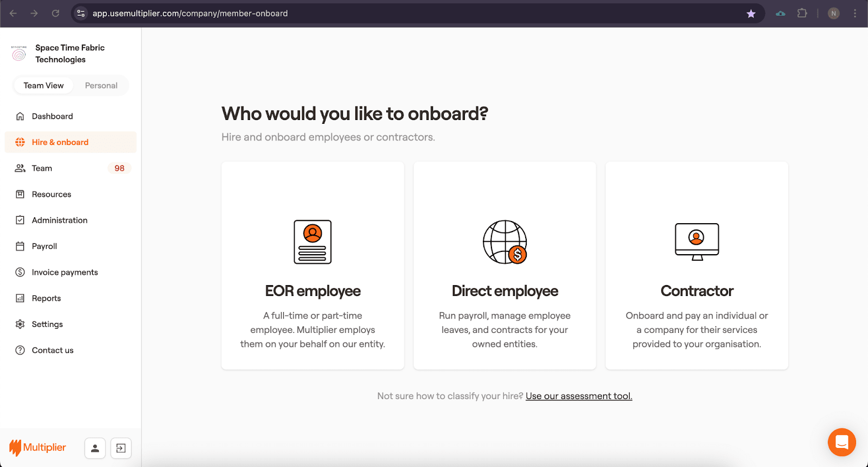868x467 pixels.
Task: Select Hire & onboard menu item
Action: tap(71, 142)
